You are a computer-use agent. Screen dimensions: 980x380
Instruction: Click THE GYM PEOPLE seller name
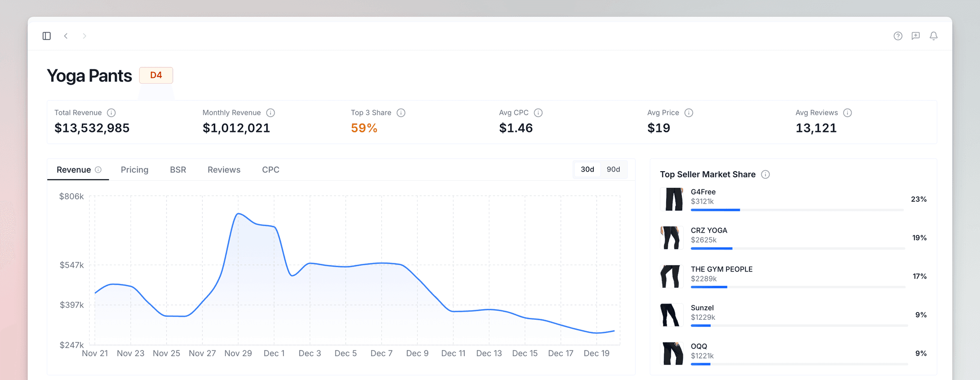[x=722, y=269]
